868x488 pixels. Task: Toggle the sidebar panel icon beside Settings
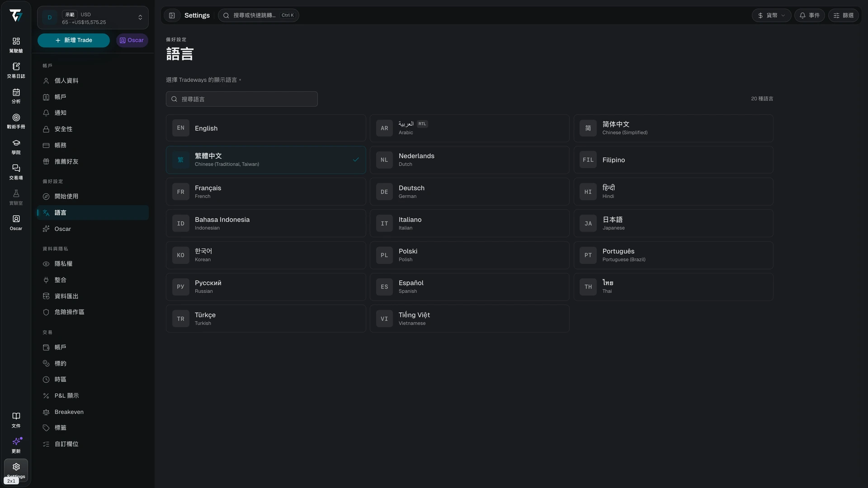coord(172,15)
